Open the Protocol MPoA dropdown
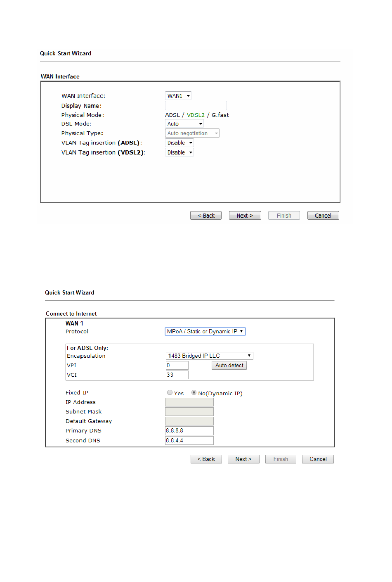 click(205, 331)
